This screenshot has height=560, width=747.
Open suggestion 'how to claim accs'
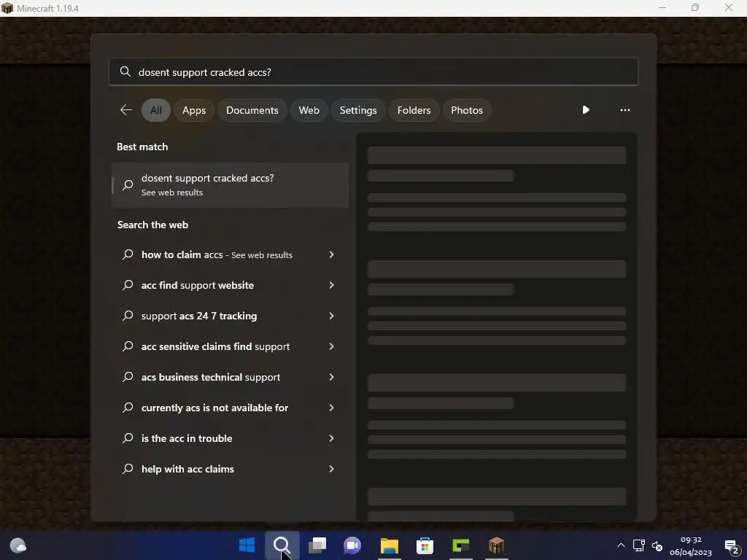(x=231, y=254)
